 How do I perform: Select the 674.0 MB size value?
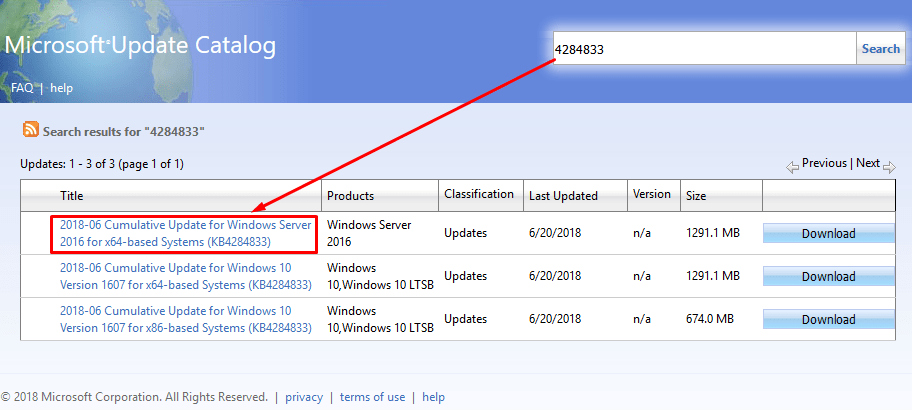coord(710,319)
